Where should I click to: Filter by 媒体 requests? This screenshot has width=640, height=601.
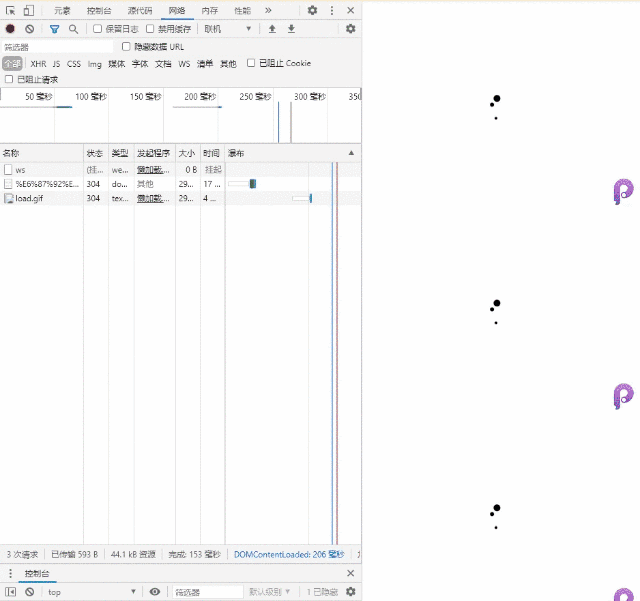click(117, 64)
